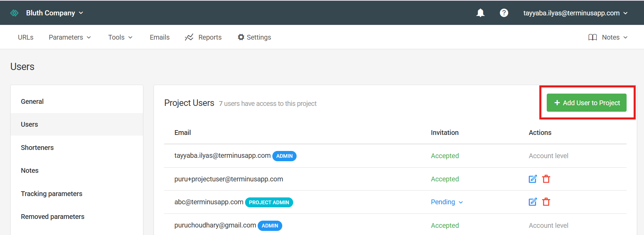Click Account level for tayyaba.ilyas row

(x=548, y=156)
